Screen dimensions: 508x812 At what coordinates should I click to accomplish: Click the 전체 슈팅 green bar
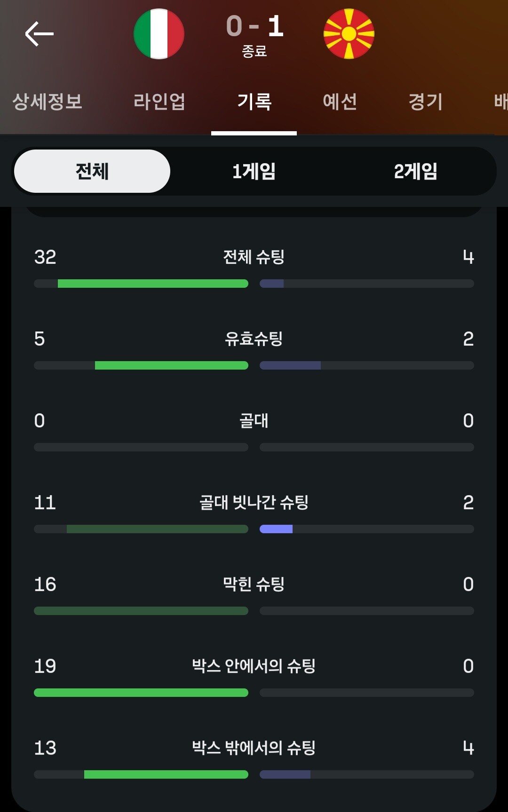click(153, 284)
